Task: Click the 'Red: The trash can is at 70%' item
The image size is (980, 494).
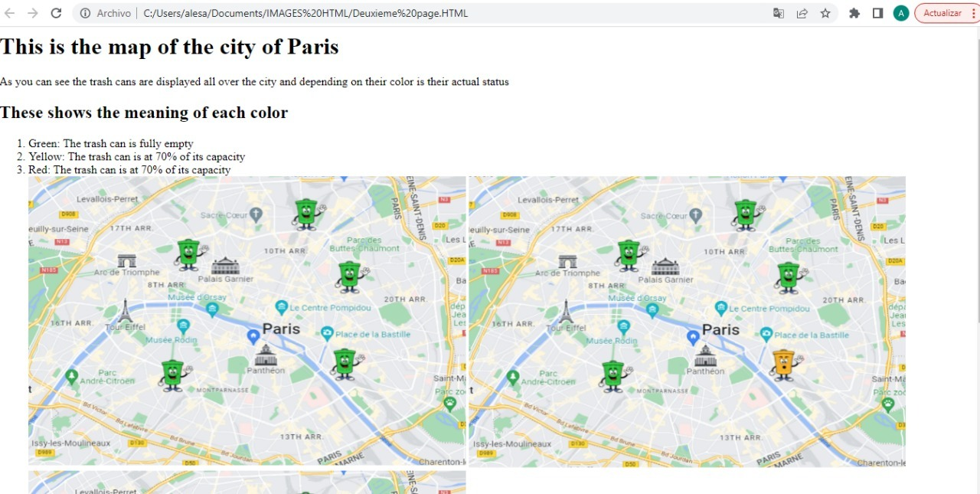Action: coord(129,169)
